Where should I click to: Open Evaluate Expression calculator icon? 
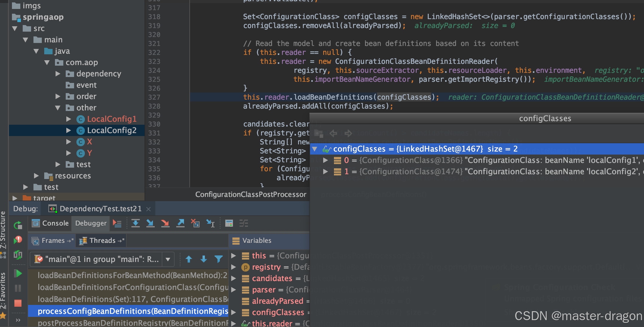pyautogui.click(x=229, y=223)
